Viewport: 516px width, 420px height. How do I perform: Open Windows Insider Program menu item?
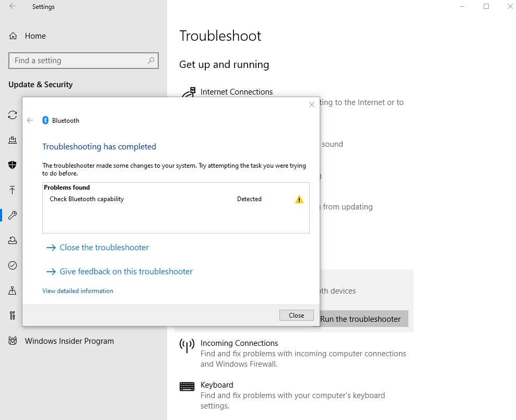click(69, 341)
